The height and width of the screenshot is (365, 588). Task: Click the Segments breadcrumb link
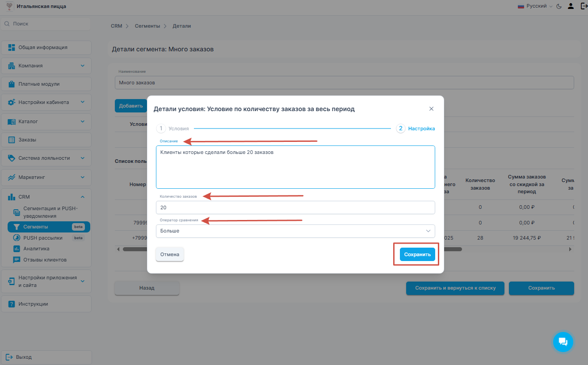click(x=147, y=26)
